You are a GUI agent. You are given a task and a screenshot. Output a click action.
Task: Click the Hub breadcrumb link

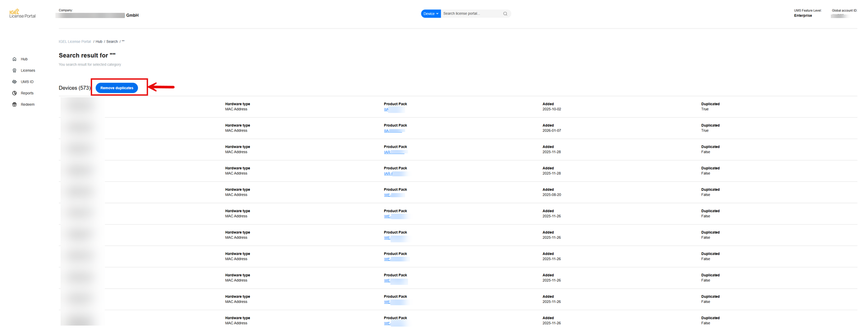coord(99,42)
